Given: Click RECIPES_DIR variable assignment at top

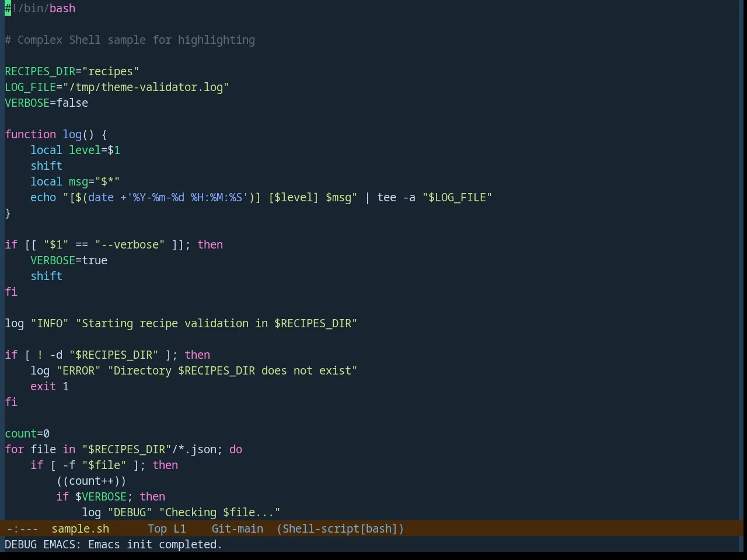Looking at the screenshot, I should coord(72,71).
